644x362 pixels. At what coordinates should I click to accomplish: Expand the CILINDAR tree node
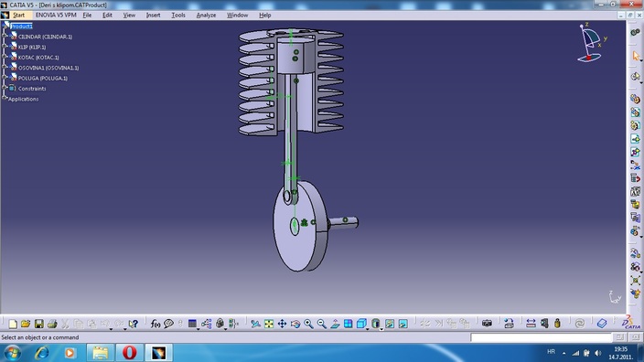[5, 37]
